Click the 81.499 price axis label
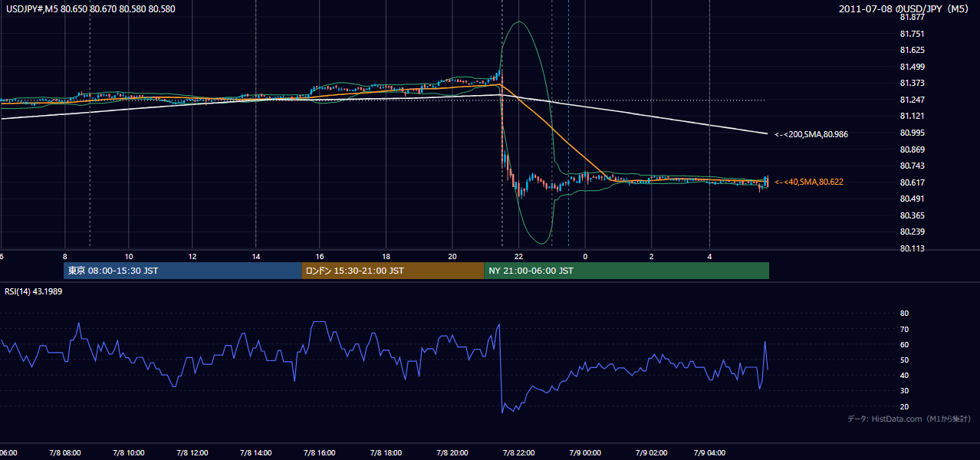980x460 pixels. click(912, 67)
